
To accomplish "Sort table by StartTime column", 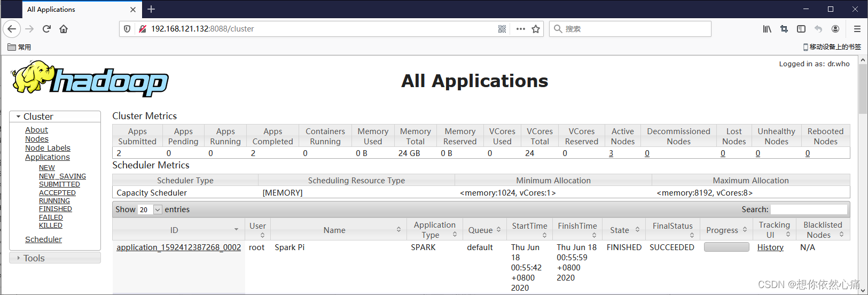I will click(529, 230).
